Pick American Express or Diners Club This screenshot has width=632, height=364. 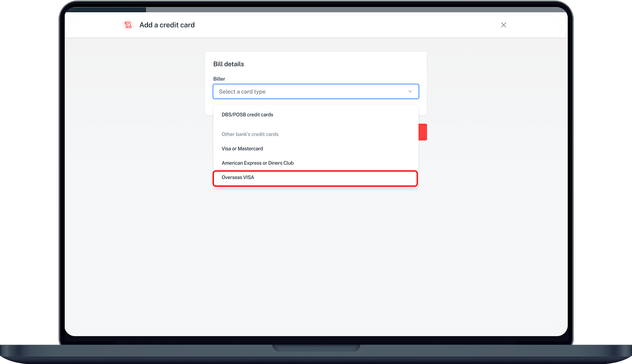click(258, 163)
